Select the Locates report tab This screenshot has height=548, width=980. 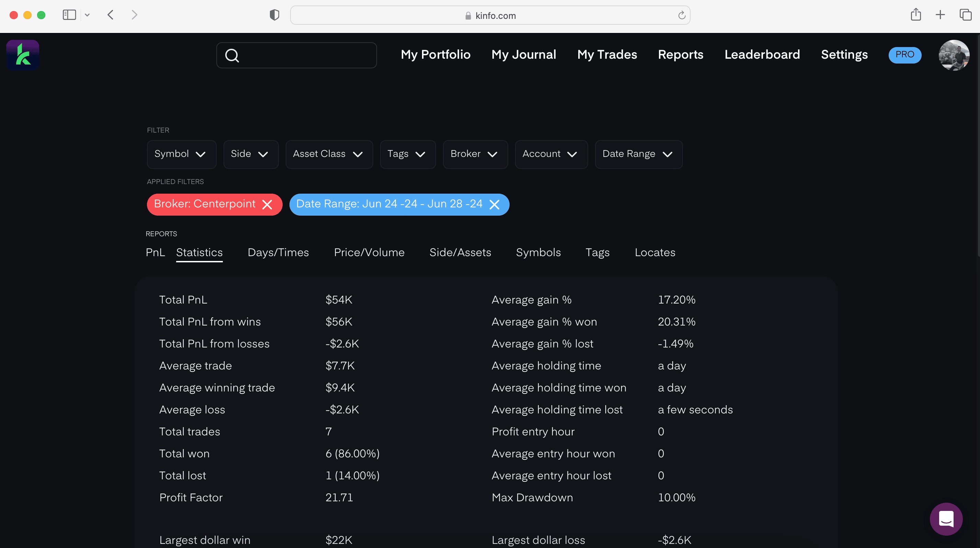[655, 252]
